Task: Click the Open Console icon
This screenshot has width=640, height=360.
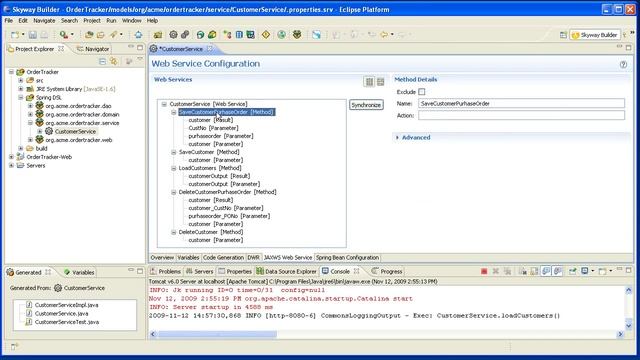Action: (x=602, y=271)
